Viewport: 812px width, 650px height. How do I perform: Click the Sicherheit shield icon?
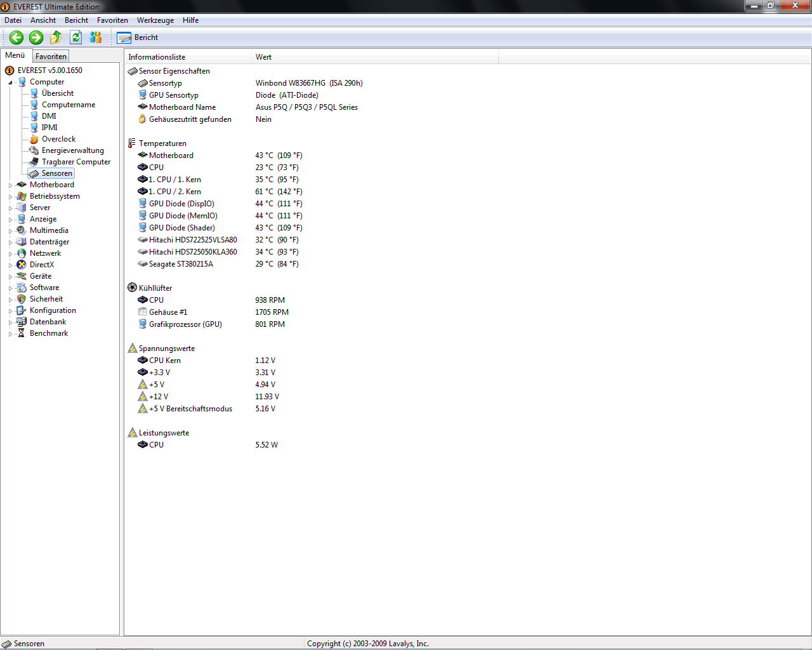22,299
